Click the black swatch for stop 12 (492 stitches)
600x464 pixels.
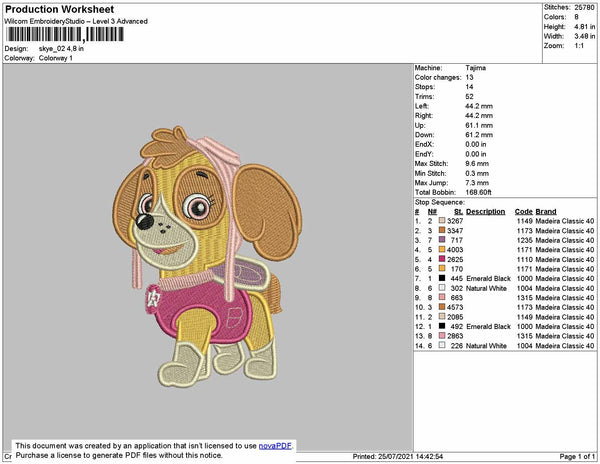point(442,326)
